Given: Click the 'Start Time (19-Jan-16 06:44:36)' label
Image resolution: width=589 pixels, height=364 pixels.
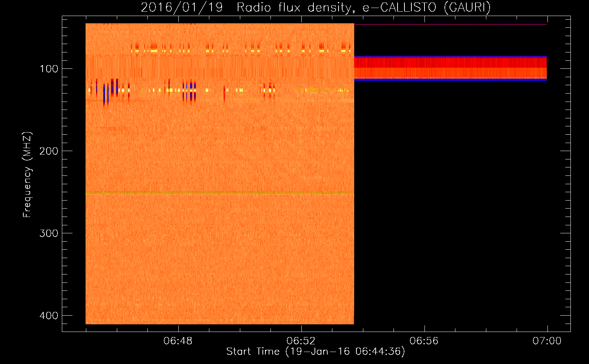Looking at the screenshot, I should (316, 352).
